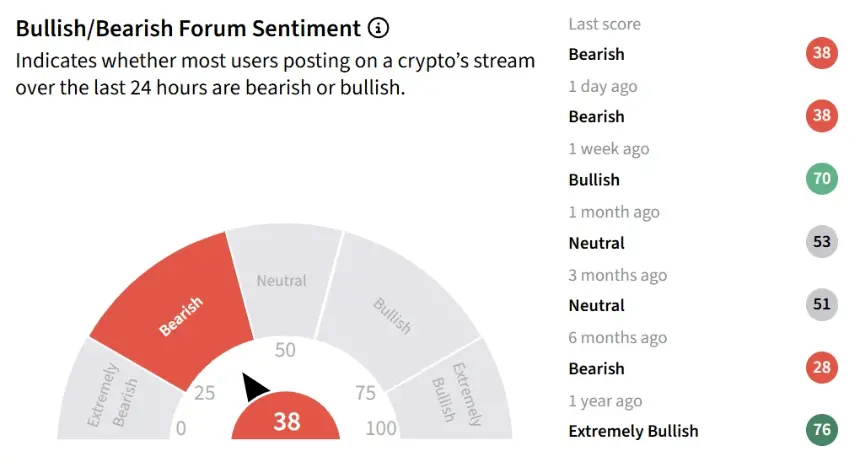Viewport: 860px width, 462px height.
Task: Click the Bullish label under 1 week ago
Action: tap(594, 179)
